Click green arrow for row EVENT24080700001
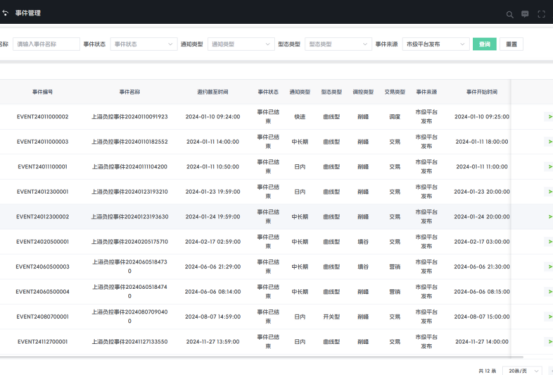This screenshot has width=554, height=375. click(550, 317)
